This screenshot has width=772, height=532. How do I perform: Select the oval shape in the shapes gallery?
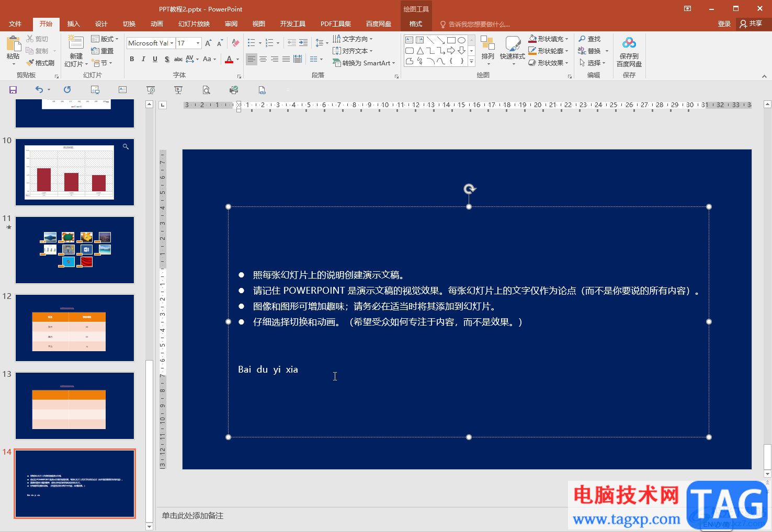(461, 40)
